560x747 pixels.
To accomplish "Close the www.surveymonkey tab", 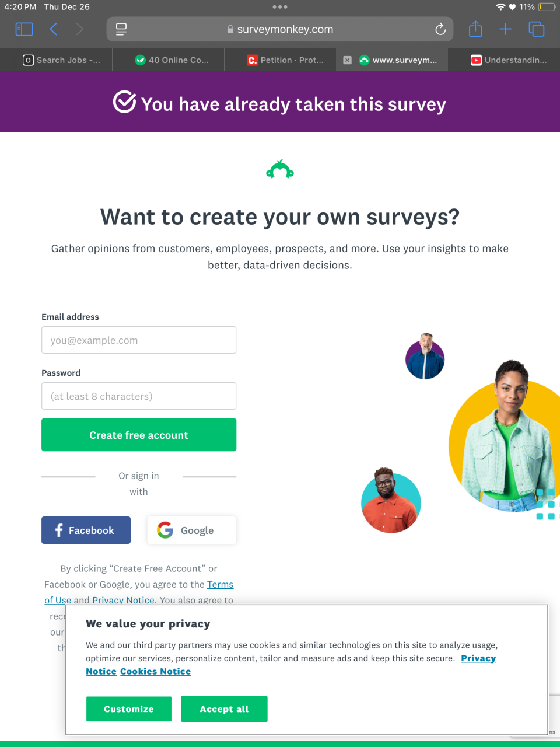I will (x=348, y=60).
